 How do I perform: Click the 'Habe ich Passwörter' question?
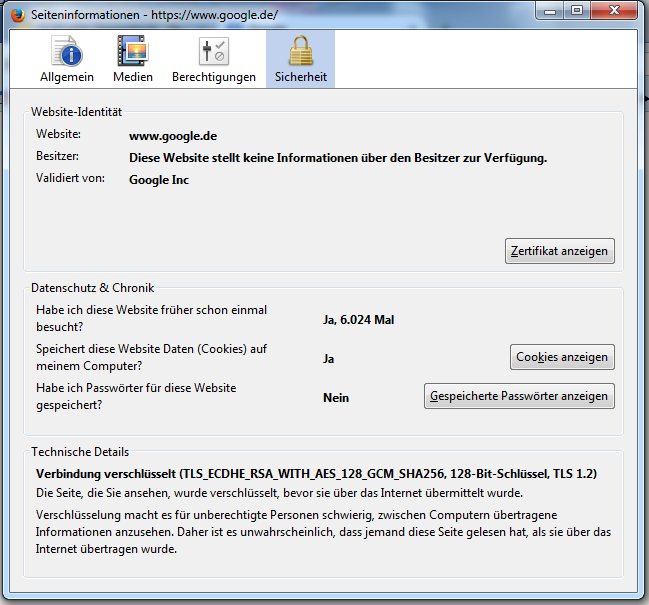tap(136, 396)
